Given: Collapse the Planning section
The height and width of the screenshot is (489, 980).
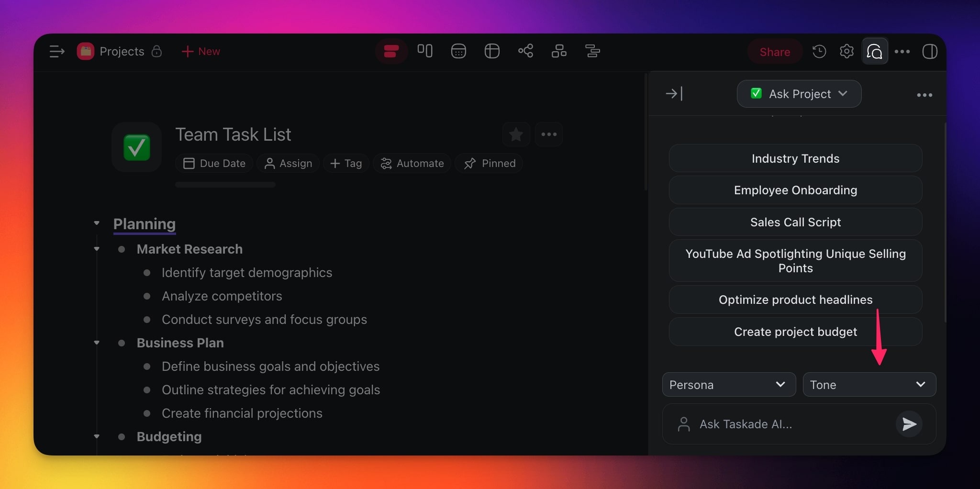Looking at the screenshot, I should pyautogui.click(x=97, y=223).
